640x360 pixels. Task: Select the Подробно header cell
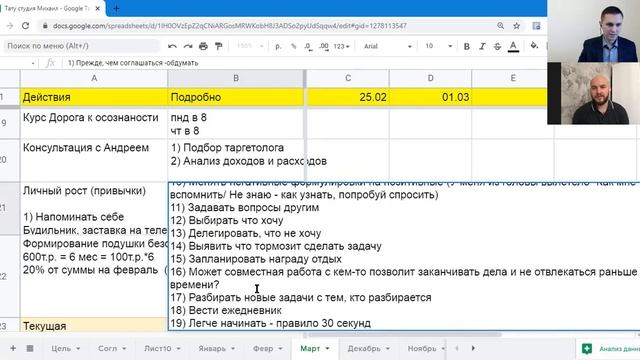[x=236, y=97]
